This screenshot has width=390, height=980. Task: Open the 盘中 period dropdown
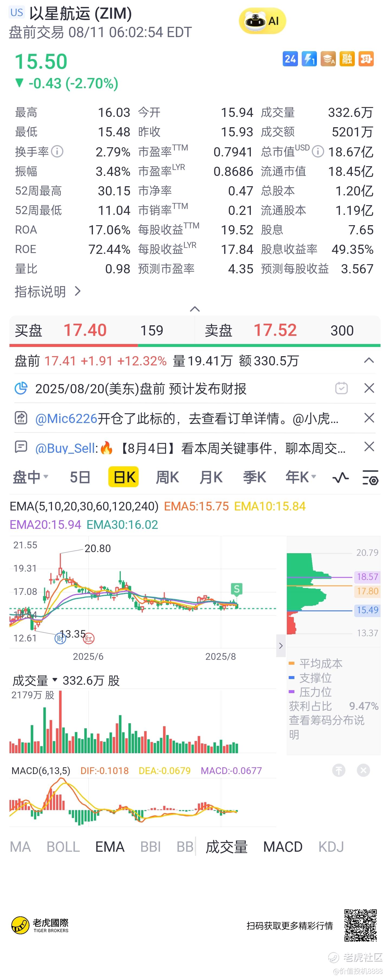point(30,477)
